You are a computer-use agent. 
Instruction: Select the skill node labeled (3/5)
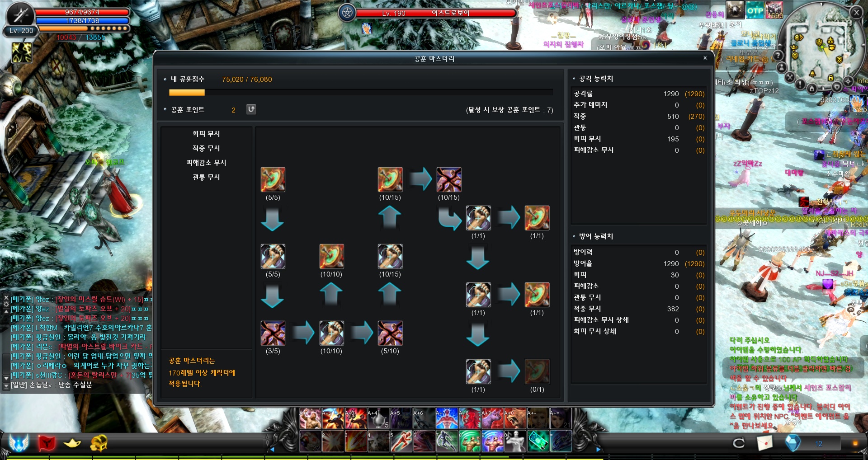[x=273, y=333]
